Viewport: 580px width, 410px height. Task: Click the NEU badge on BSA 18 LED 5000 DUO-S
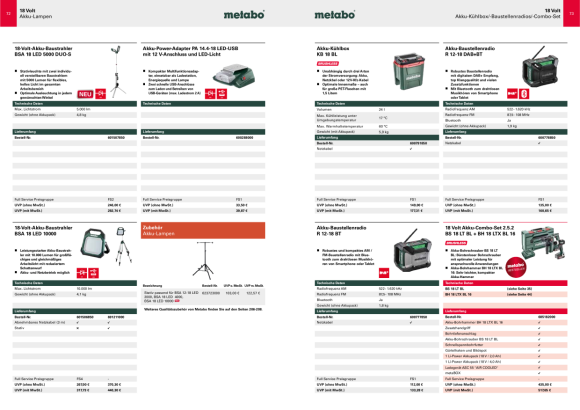(x=85, y=94)
